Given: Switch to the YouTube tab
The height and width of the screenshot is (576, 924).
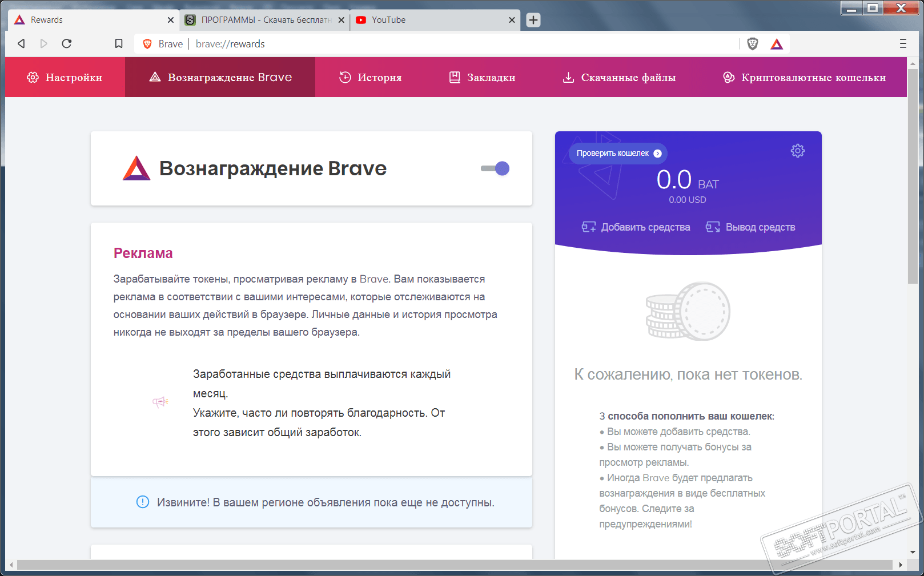Looking at the screenshot, I should pos(435,20).
